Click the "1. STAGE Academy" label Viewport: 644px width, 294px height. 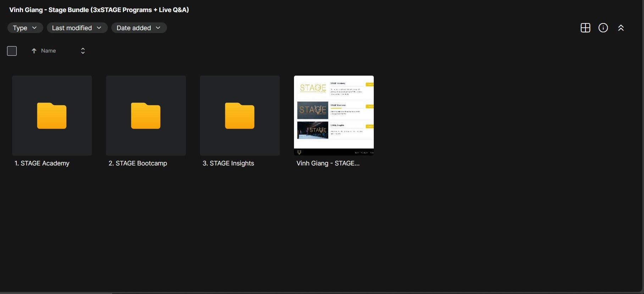tap(42, 163)
